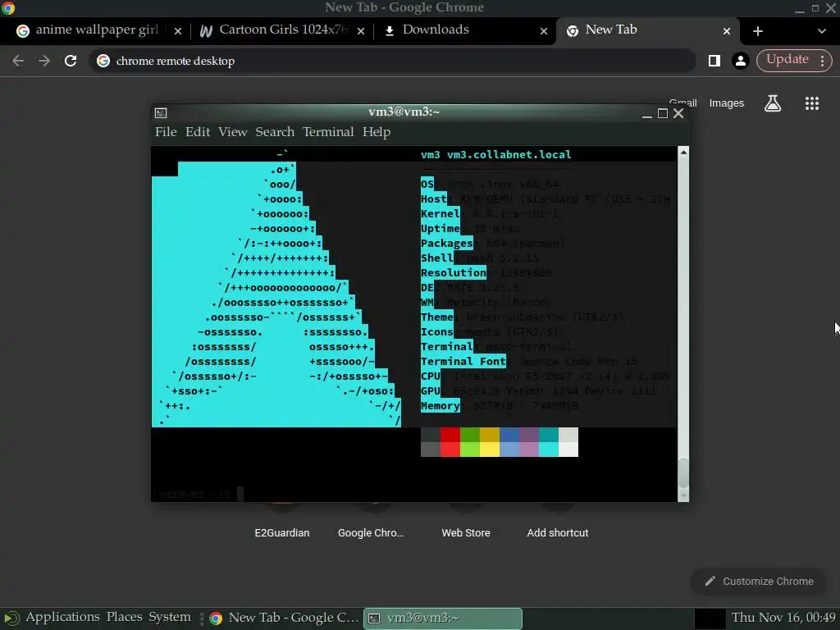The width and height of the screenshot is (840, 630).
Task: Click the Update button in Chrome
Action: [787, 59]
